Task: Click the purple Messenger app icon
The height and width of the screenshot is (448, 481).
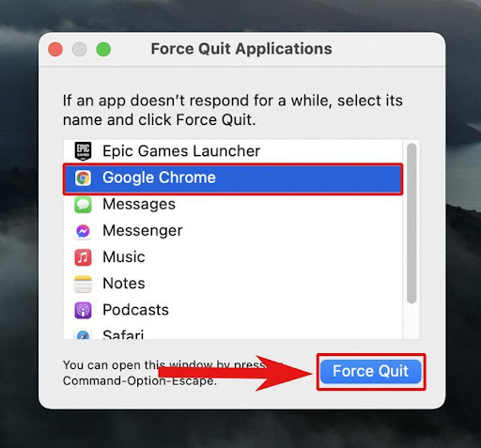Action: pos(83,231)
